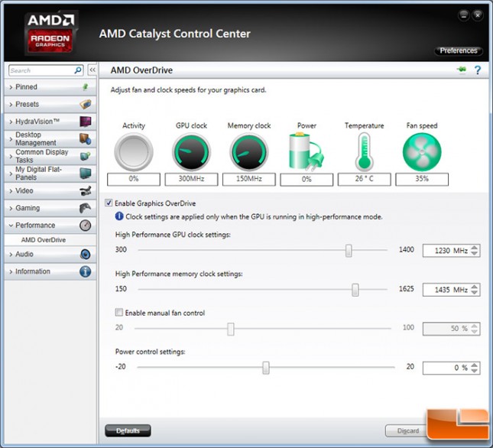Screen dimensions: 493x448
Task: Click the Desktop Management icon
Action: 85,138
